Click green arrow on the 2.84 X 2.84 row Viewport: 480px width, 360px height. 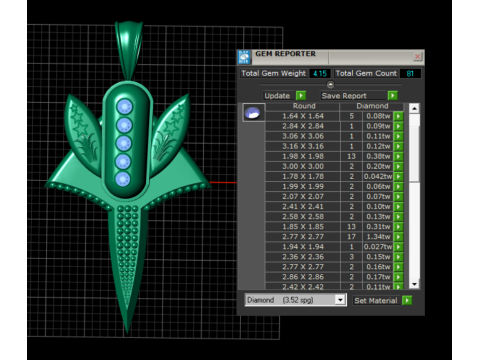398,126
